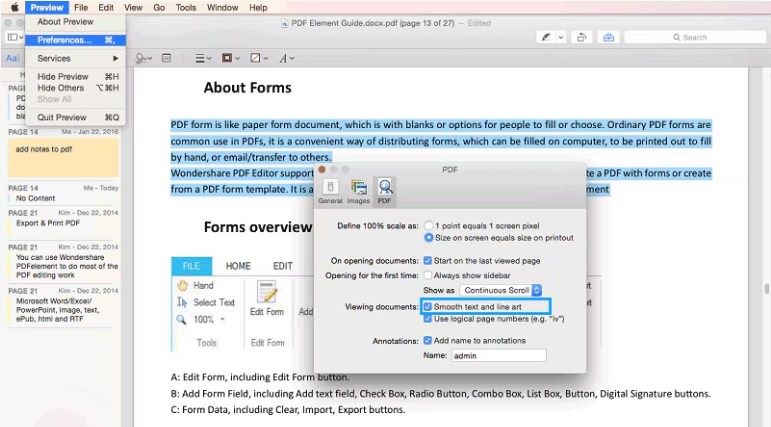
Task: Select the 'add notes to pdf' note thumbnail
Action: [x=63, y=157]
